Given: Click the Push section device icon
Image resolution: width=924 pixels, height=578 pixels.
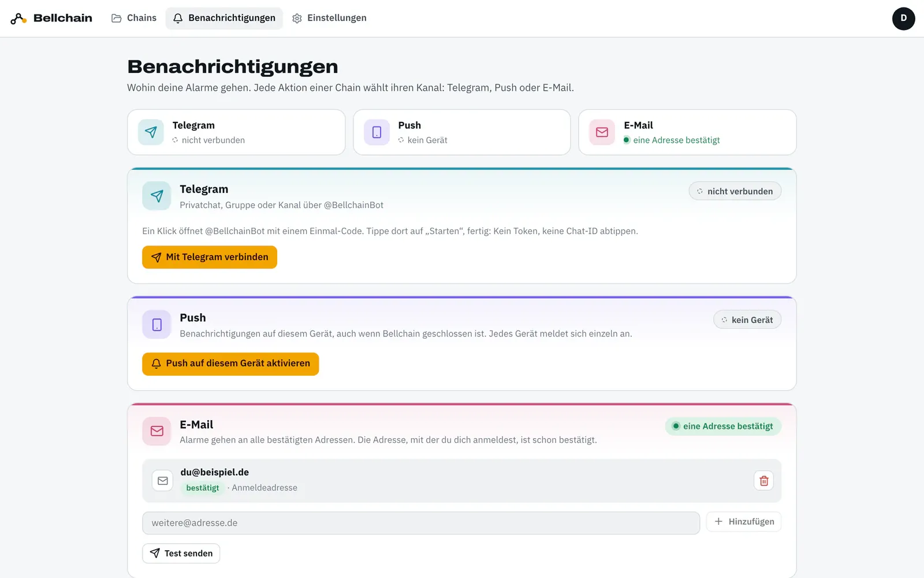Looking at the screenshot, I should click(157, 325).
